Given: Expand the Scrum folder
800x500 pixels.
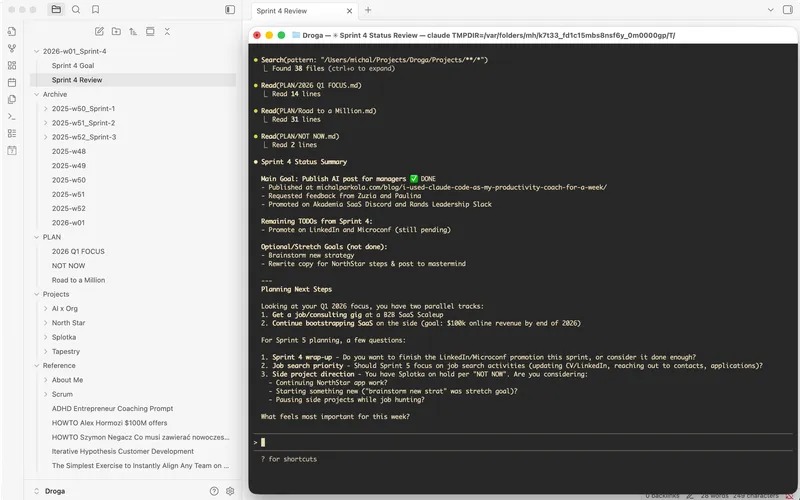Looking at the screenshot, I should [45, 394].
